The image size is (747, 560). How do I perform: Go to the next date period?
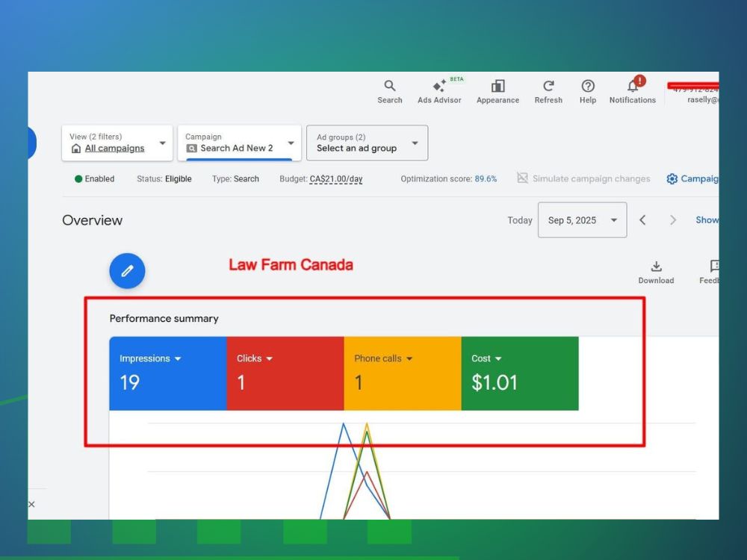click(673, 220)
